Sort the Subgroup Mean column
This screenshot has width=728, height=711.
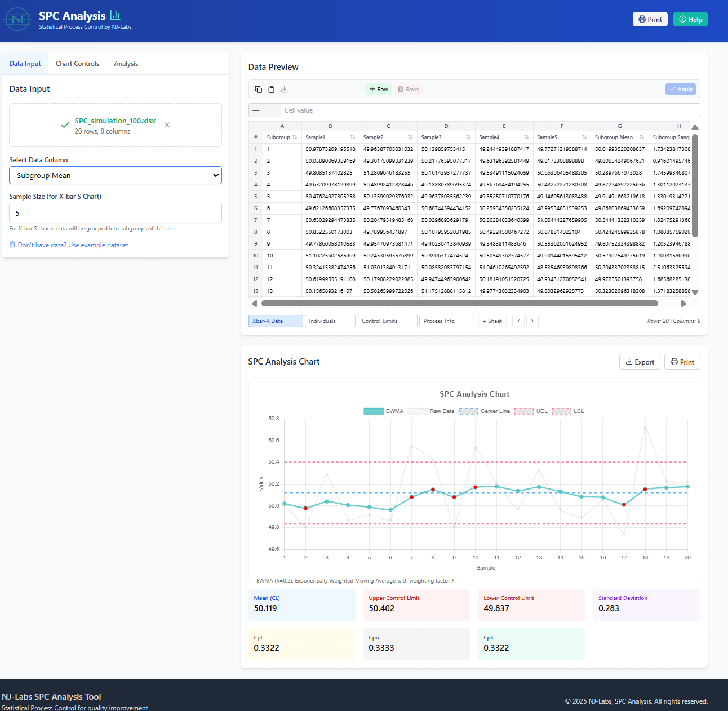[642, 137]
